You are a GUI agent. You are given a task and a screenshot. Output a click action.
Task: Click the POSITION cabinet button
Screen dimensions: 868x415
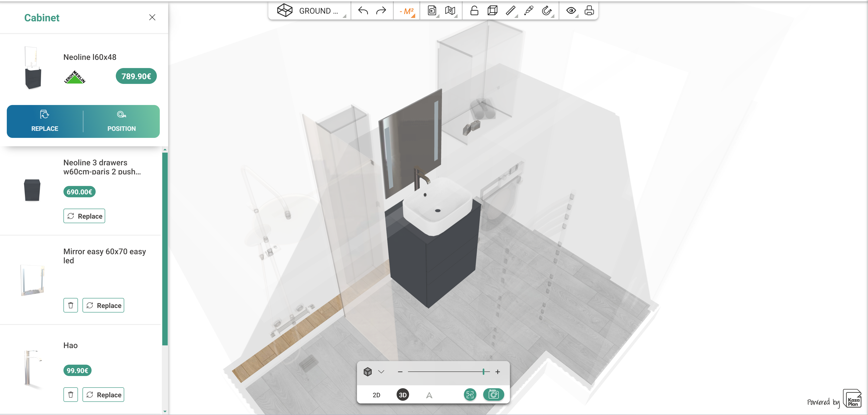point(122,121)
